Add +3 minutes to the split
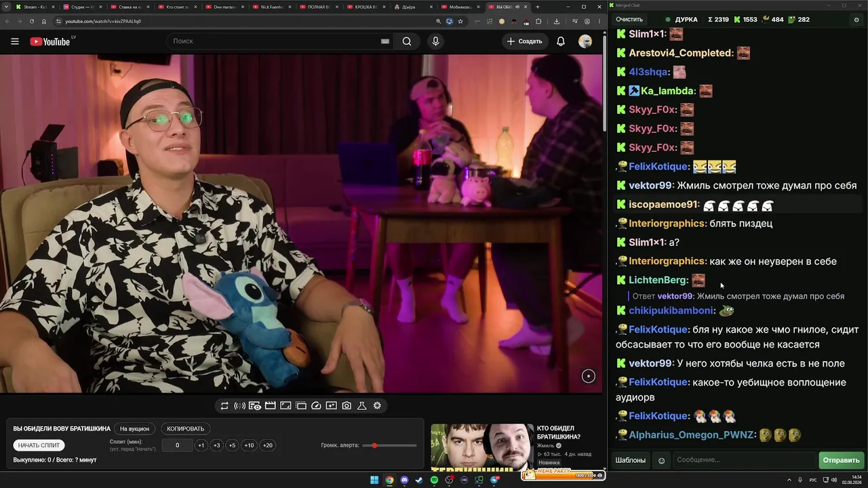Screen dimensions: 868x488 (216, 445)
